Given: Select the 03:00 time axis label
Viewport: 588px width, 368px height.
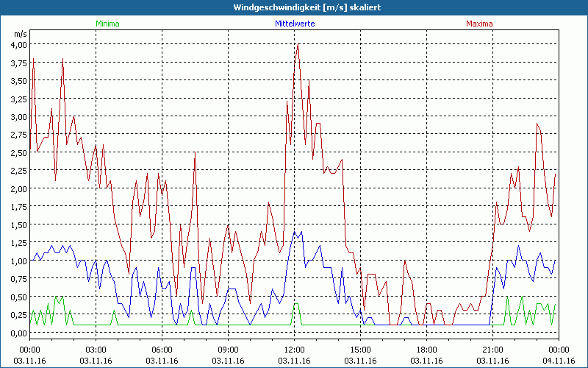Looking at the screenshot, I should tap(96, 350).
